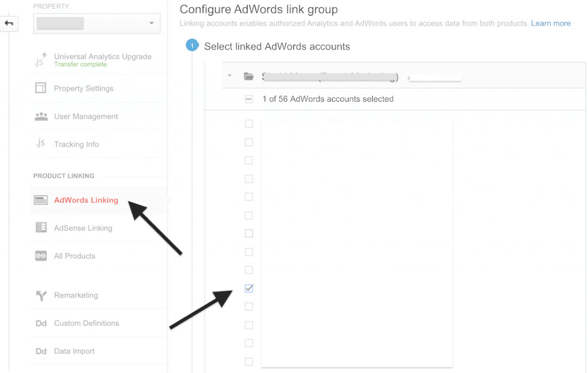This screenshot has height=373, width=588.
Task: Open Universal Analytics Upgrade menu label
Action: [x=103, y=56]
